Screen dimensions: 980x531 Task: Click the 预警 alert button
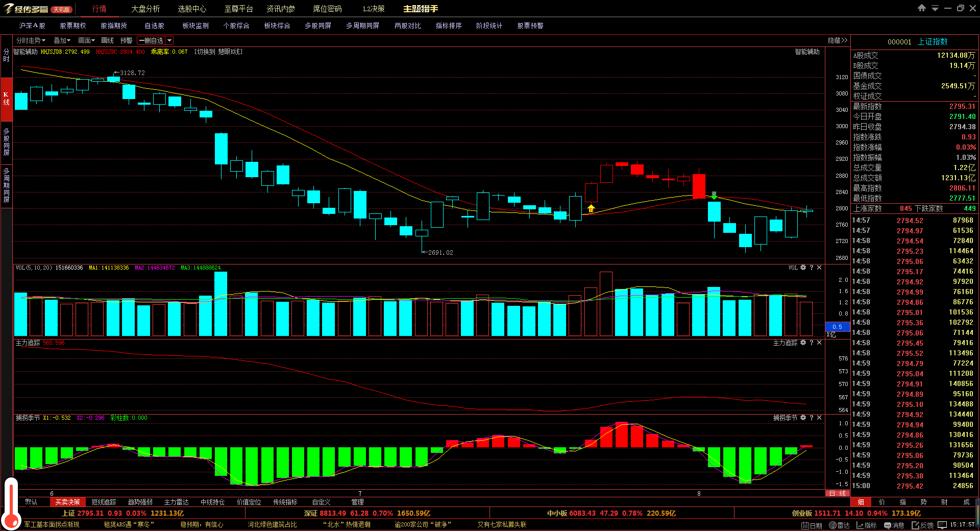click(127, 40)
